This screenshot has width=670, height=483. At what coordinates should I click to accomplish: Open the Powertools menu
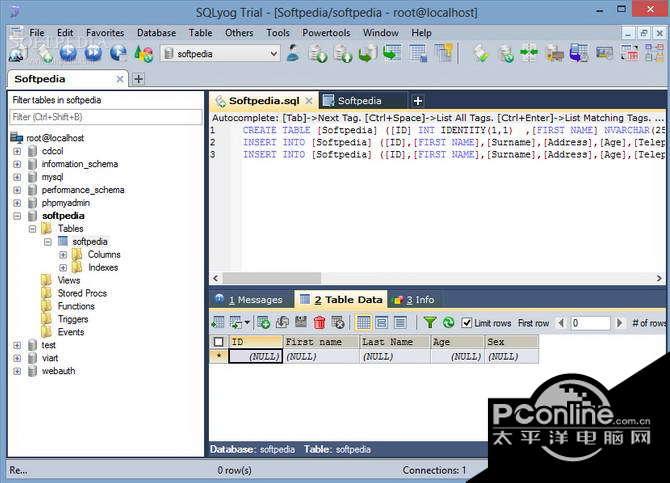coord(326,33)
